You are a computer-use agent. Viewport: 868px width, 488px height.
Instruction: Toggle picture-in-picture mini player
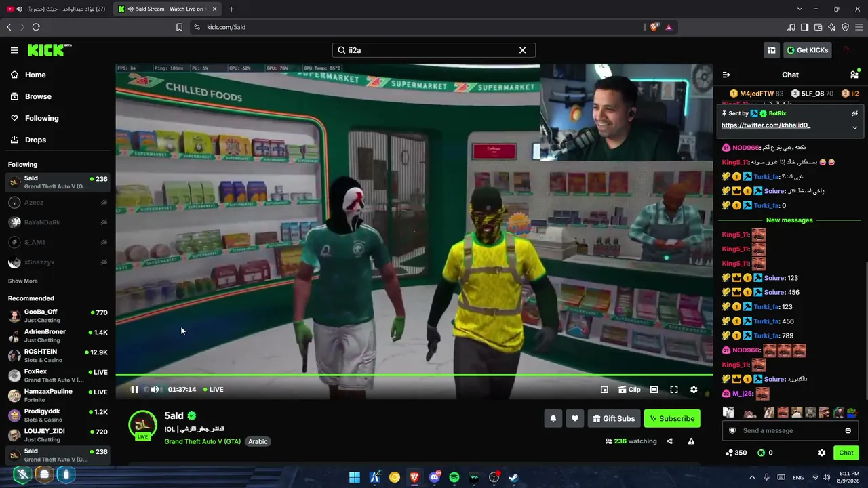click(x=604, y=389)
